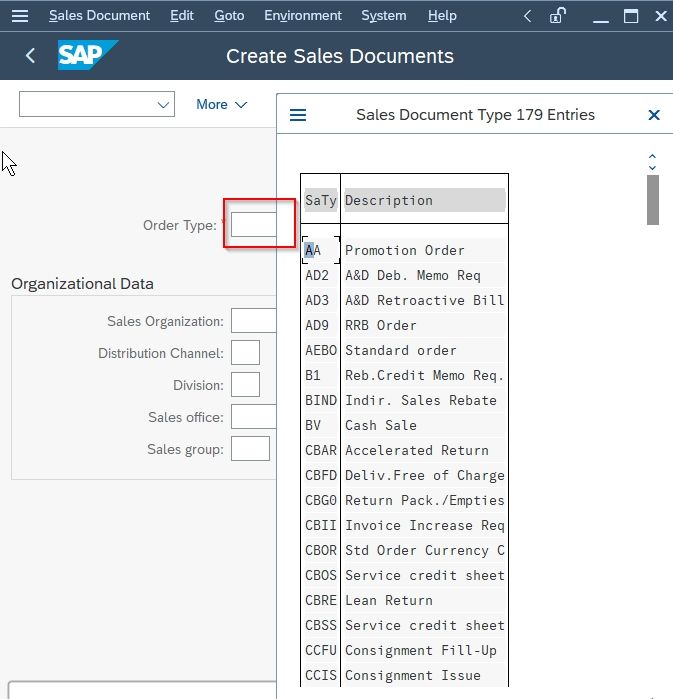Click the scroll down arrow in popup
Viewport: 673px width, 699px height.
[x=652, y=168]
